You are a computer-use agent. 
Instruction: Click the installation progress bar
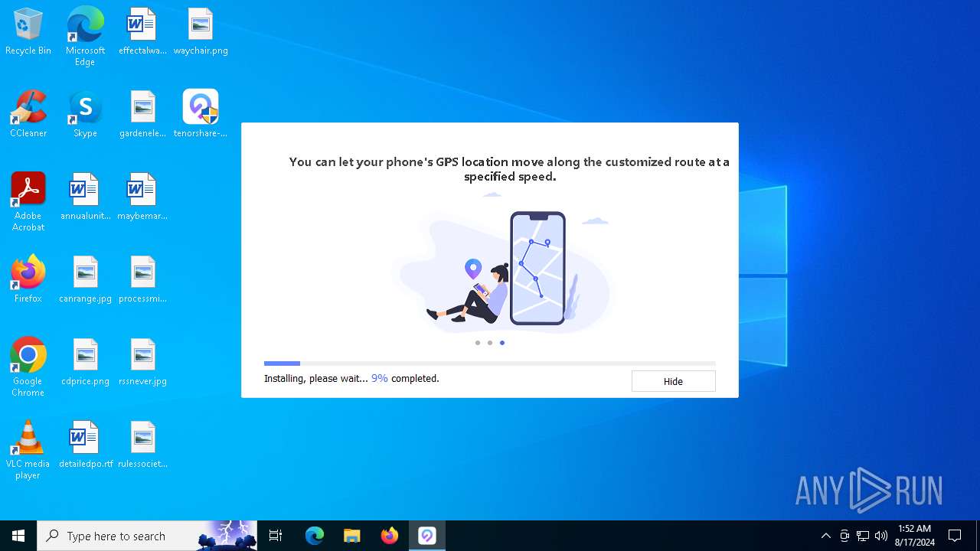tap(490, 364)
